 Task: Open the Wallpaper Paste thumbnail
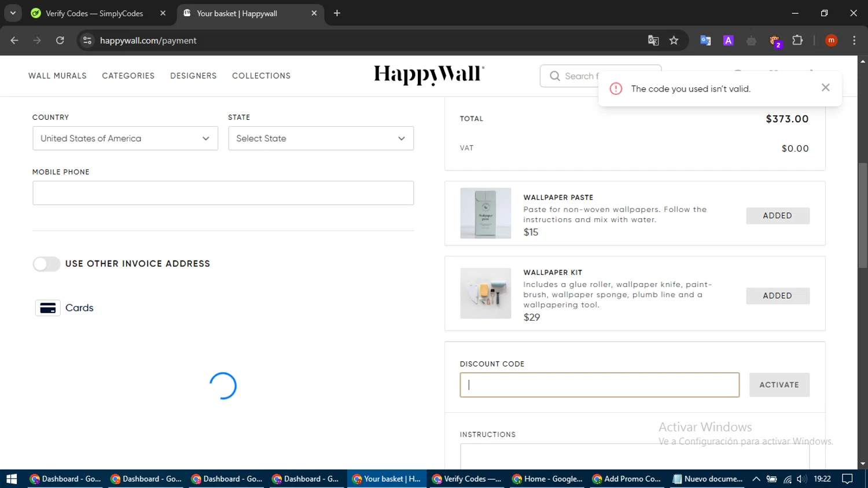point(486,213)
